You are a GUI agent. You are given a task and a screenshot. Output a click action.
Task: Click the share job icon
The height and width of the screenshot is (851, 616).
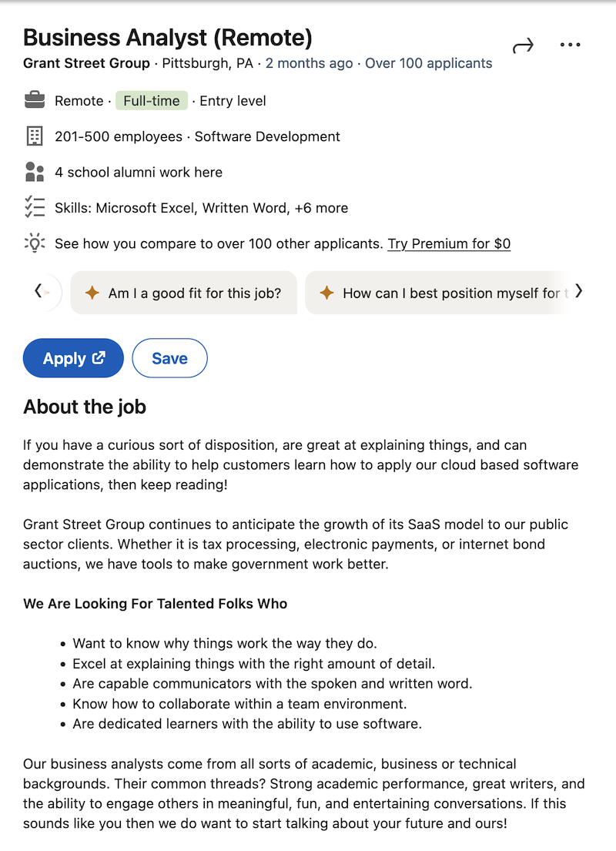[524, 45]
